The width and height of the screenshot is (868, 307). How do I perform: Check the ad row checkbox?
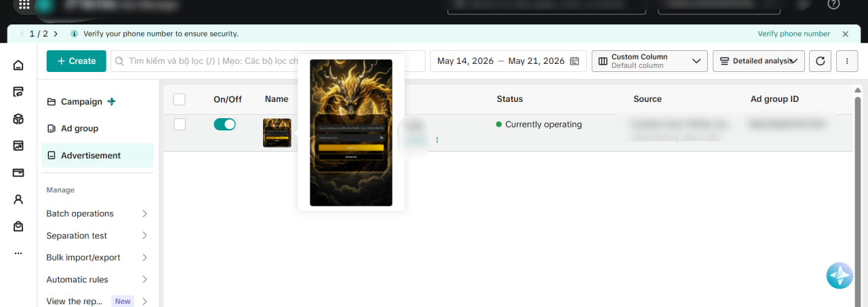(x=179, y=124)
